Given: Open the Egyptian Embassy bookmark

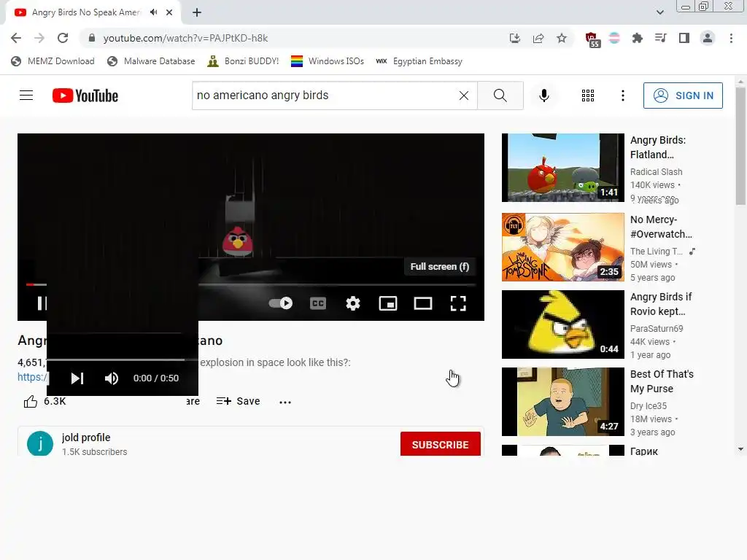Looking at the screenshot, I should 419,61.
